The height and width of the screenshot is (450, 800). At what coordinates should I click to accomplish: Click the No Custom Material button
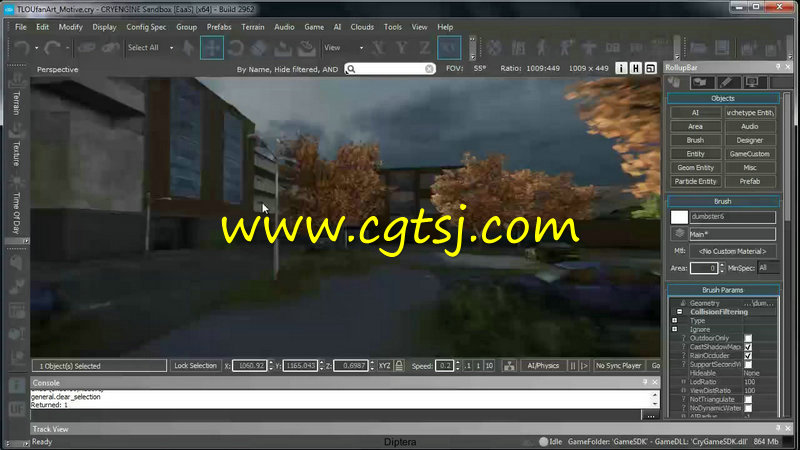click(x=732, y=251)
